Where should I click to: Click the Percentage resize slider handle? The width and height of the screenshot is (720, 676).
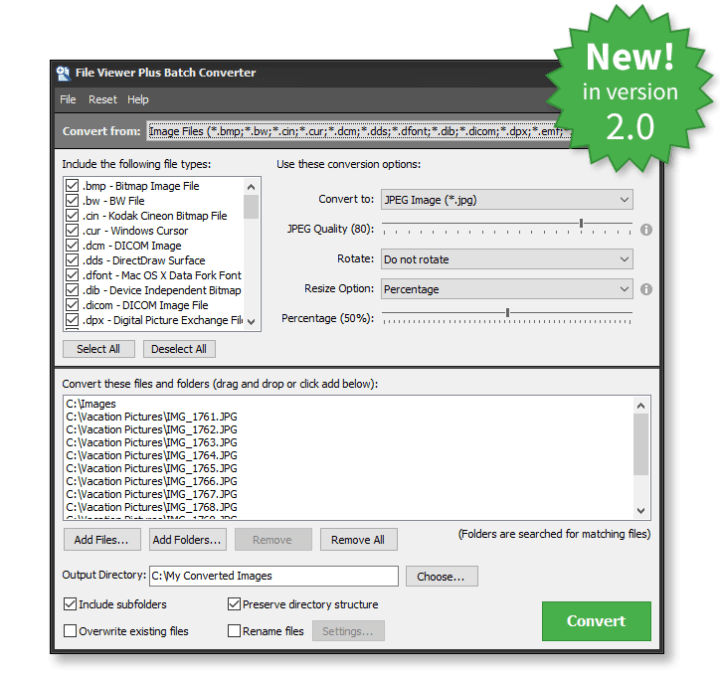click(x=507, y=313)
